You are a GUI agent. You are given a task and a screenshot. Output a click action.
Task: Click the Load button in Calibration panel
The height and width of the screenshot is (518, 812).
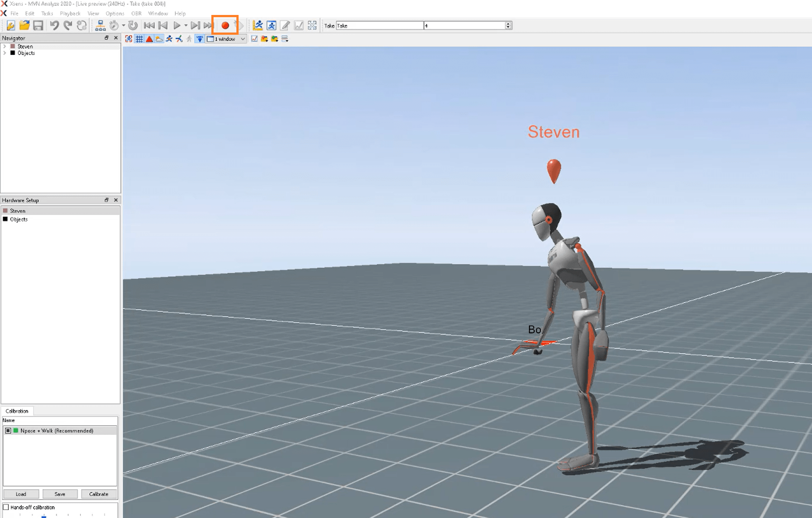(21, 494)
